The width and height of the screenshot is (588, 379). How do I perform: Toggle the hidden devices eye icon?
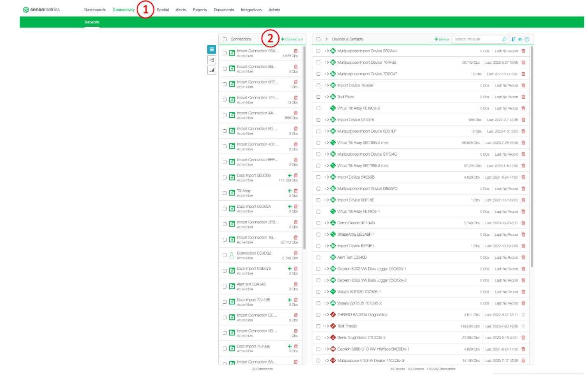[520, 39]
